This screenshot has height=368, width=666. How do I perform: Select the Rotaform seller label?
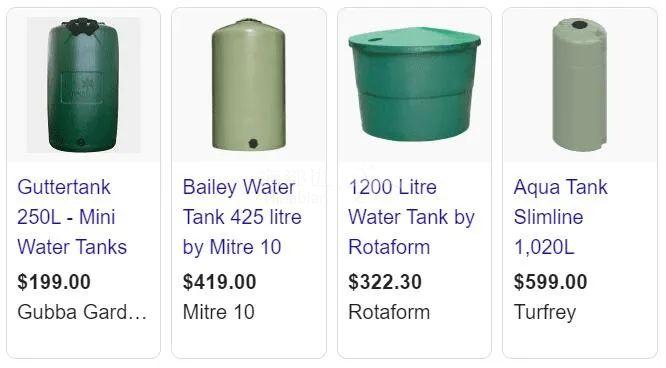[389, 312]
